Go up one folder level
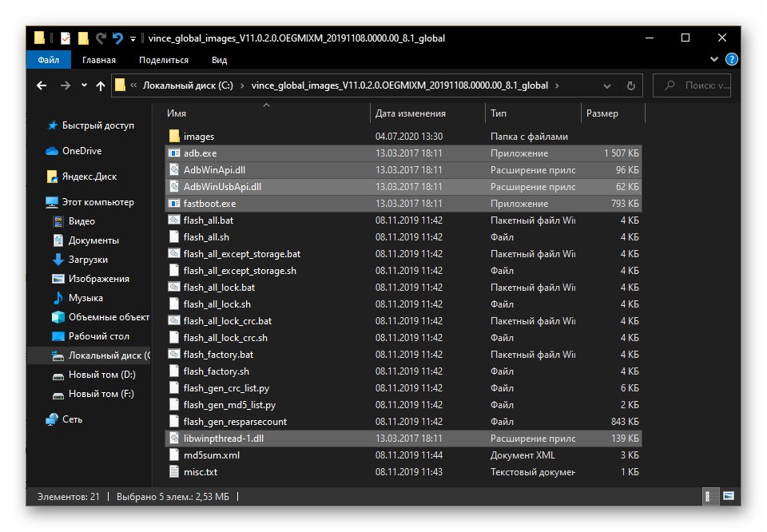This screenshot has height=532, width=767. click(101, 86)
